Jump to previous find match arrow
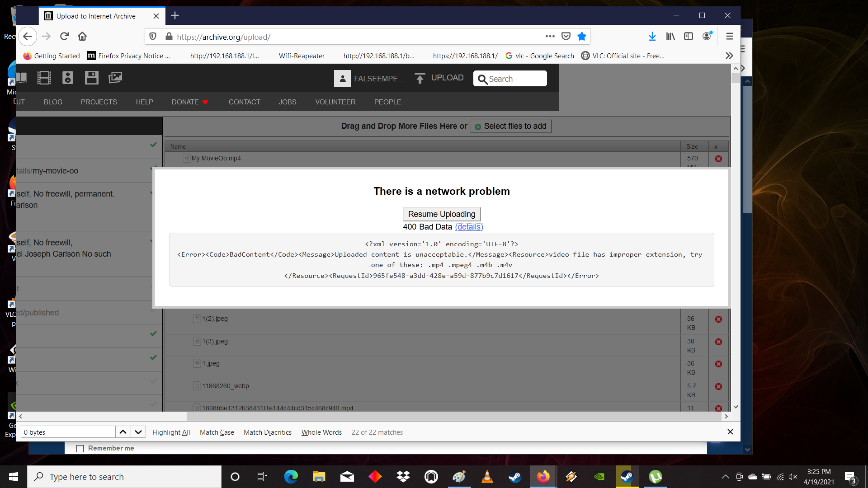The width and height of the screenshot is (868, 488). point(123,432)
